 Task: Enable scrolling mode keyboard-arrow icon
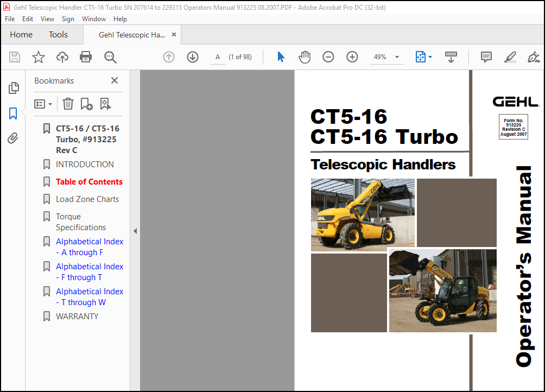tap(451, 57)
